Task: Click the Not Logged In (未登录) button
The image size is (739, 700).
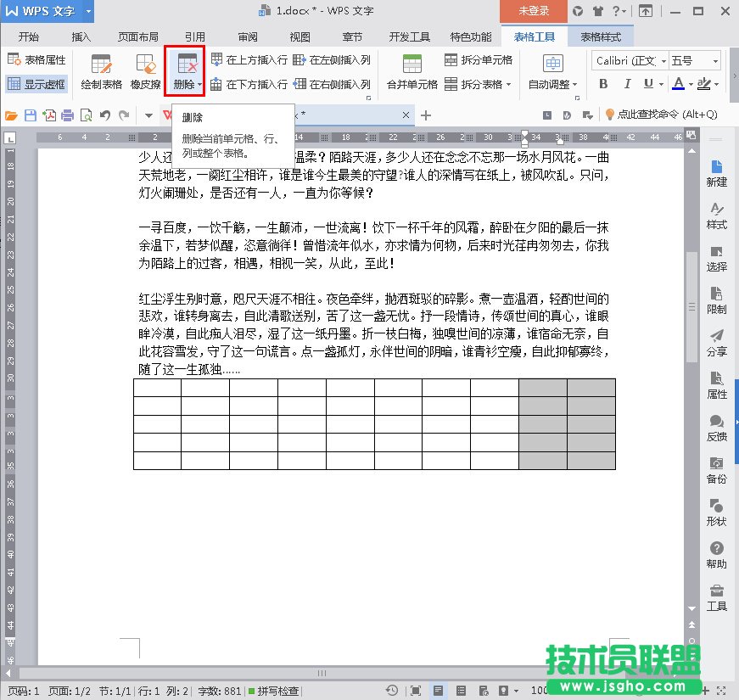Action: pyautogui.click(x=534, y=11)
